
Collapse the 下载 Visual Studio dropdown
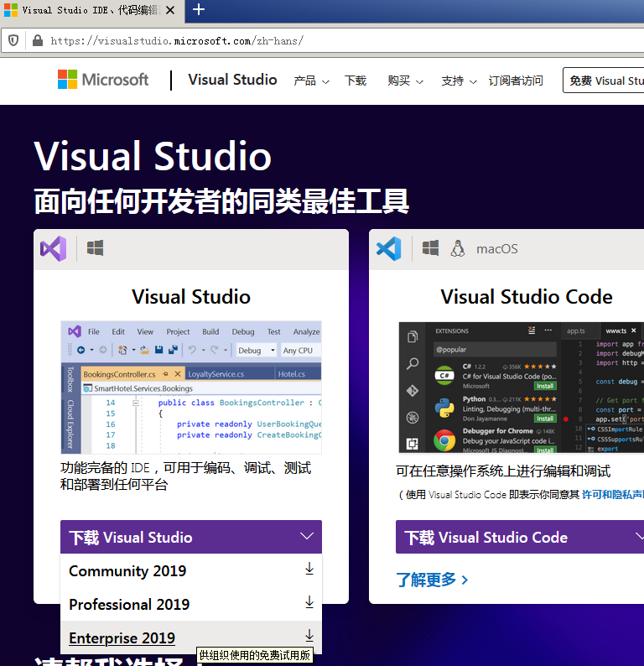191,537
